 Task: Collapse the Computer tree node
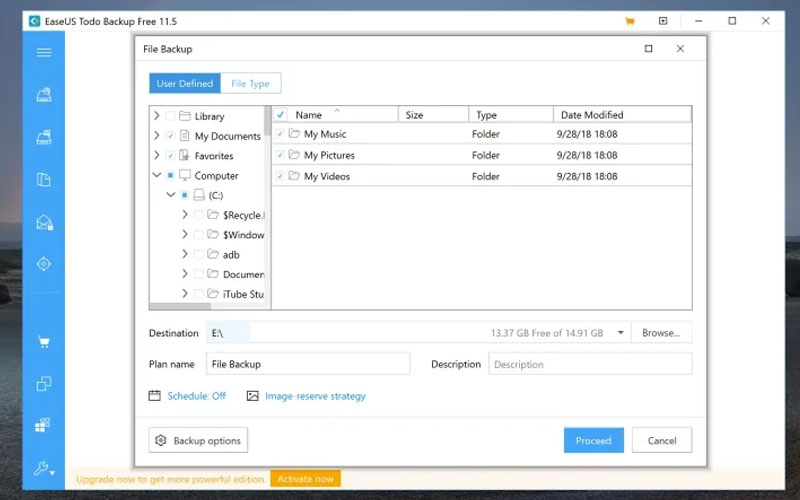(157, 175)
